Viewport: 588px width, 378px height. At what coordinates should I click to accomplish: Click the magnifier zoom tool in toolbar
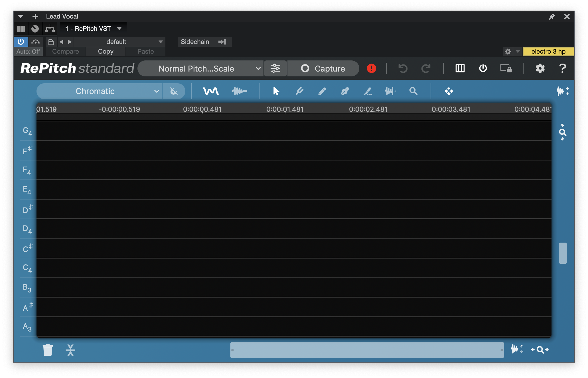pyautogui.click(x=413, y=91)
